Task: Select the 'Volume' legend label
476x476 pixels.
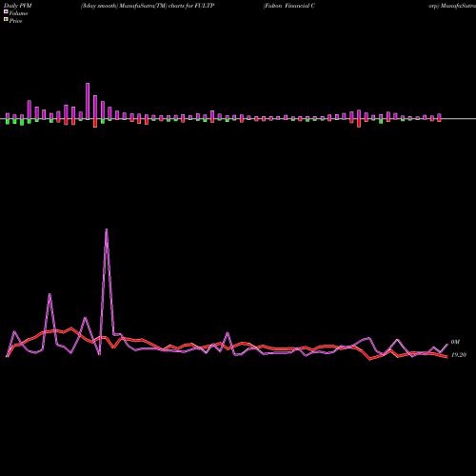Action: [18, 13]
